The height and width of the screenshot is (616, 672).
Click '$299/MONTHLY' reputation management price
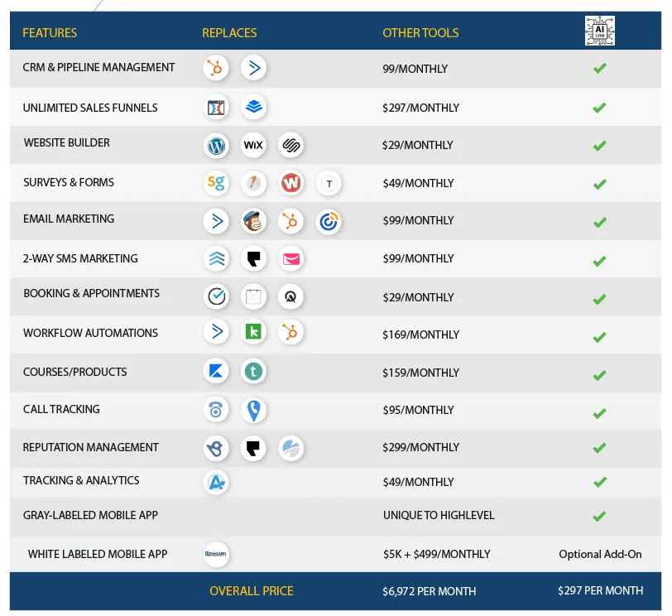[421, 447]
